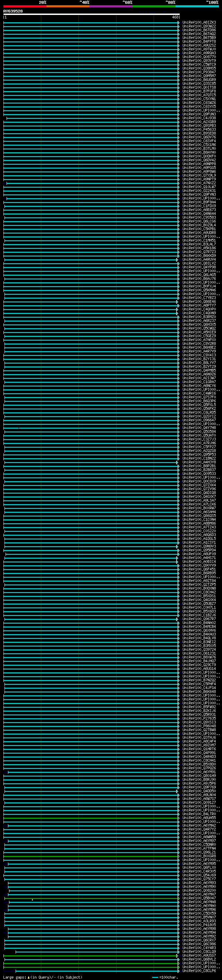The width and height of the screenshot is (222, 980).
Task: Select the UniRef100_A1CSY1 label
Action: 199,543
